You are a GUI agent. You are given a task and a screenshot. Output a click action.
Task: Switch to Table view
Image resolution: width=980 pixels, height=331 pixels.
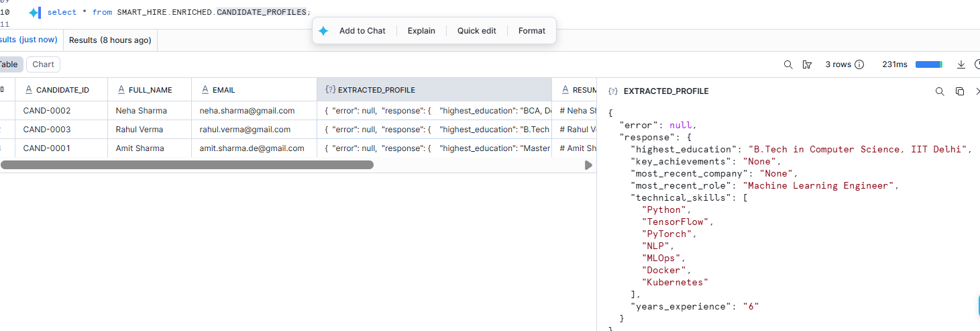(9, 64)
